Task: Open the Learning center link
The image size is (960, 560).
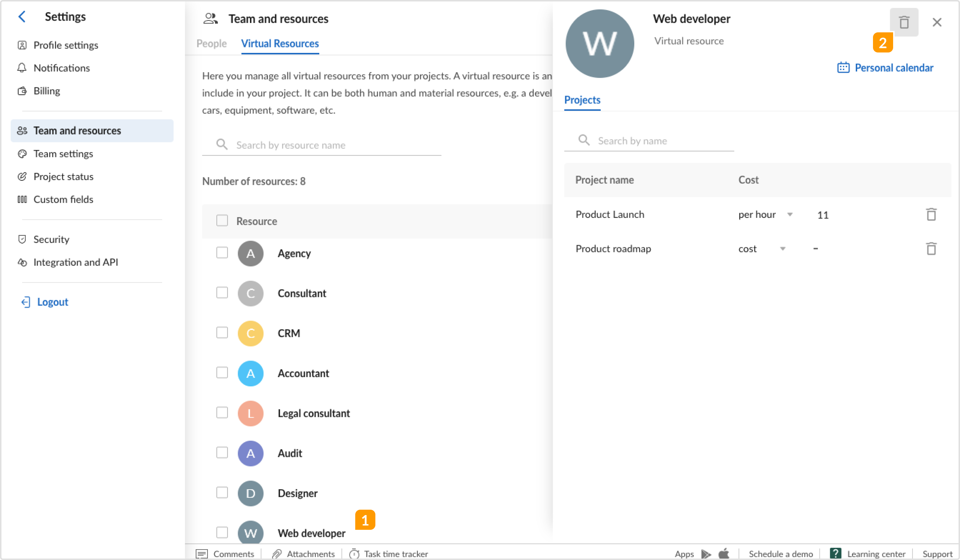Action: 868,554
